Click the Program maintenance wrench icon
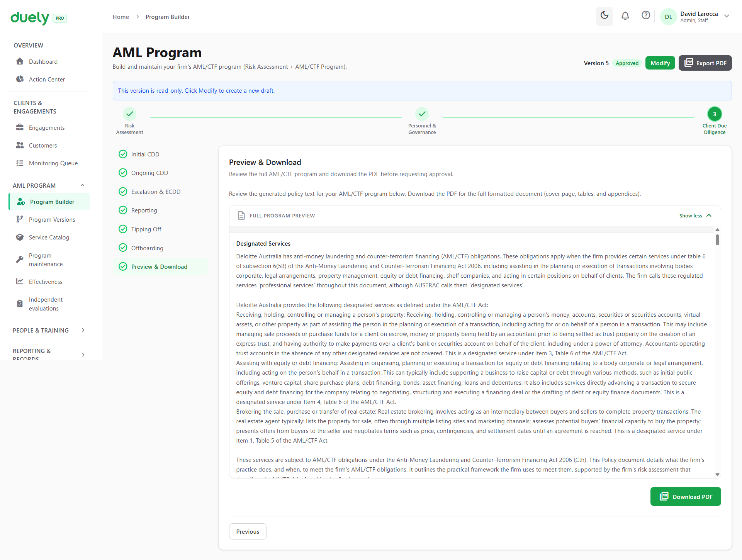 pos(20,260)
